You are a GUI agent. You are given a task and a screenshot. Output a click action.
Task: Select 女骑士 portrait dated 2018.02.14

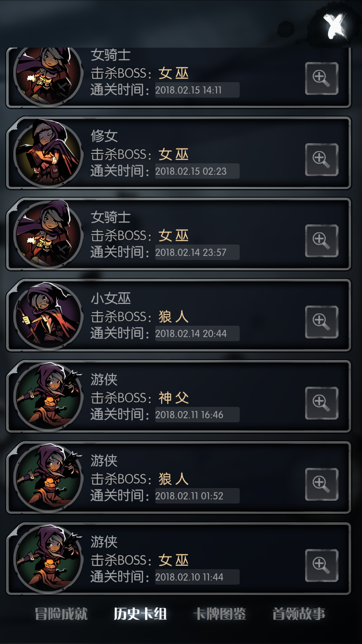click(48, 234)
